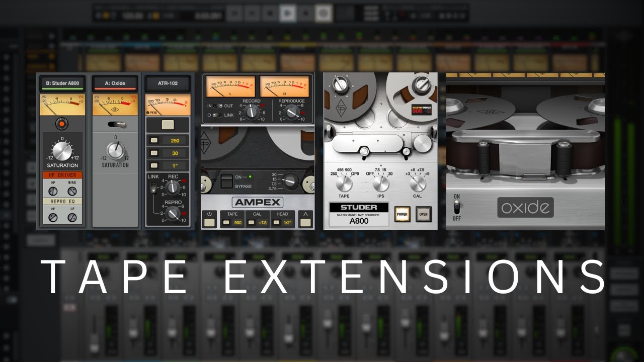Image resolution: width=644 pixels, height=362 pixels.
Task: Click the Studer TAPE formula knob
Action: pos(345,184)
